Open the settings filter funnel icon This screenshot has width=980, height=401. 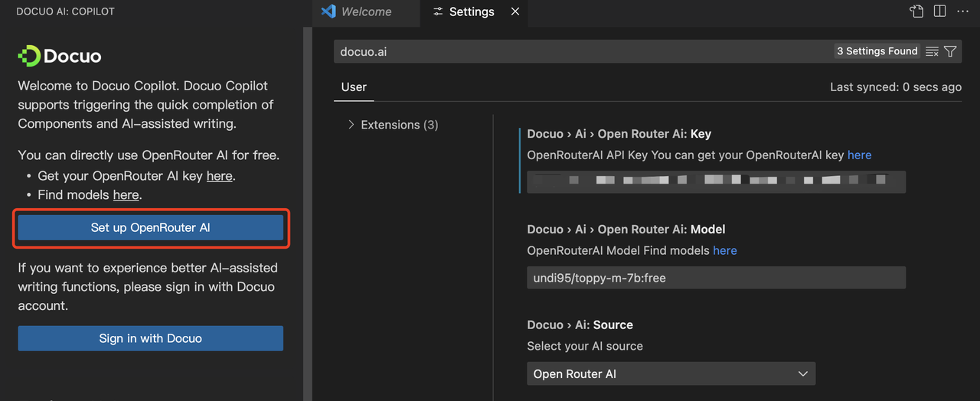(950, 51)
